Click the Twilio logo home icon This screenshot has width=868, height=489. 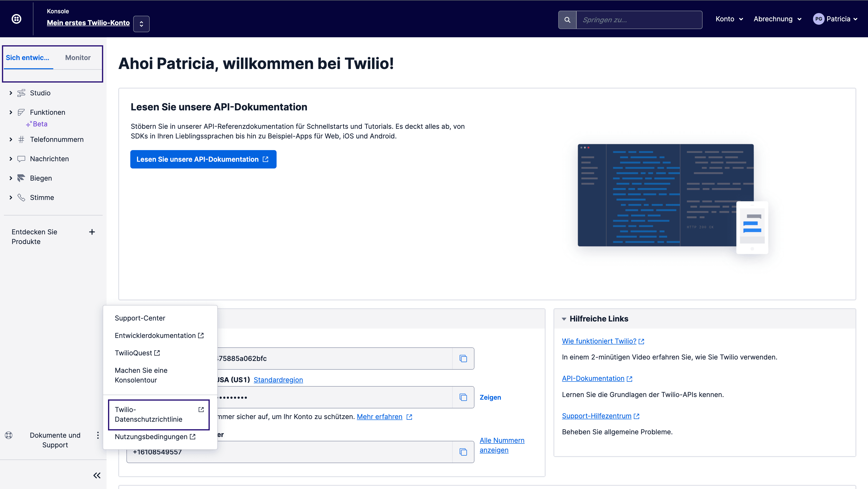coord(16,19)
